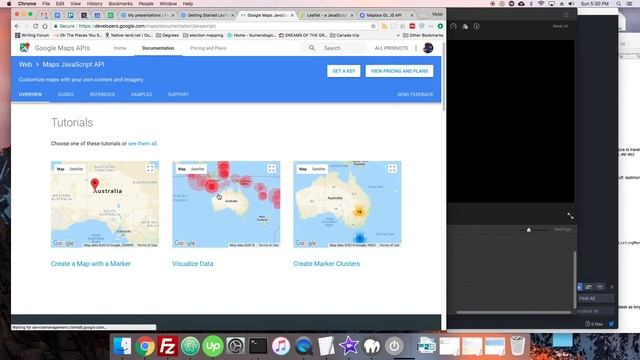Open the Window menu in menu bar
This screenshot has width=640, height=360.
168,4
